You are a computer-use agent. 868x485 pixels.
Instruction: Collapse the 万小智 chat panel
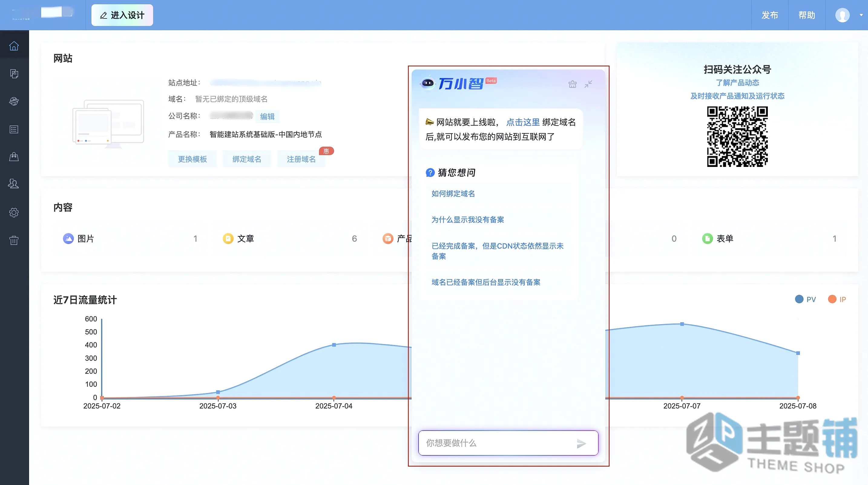588,84
